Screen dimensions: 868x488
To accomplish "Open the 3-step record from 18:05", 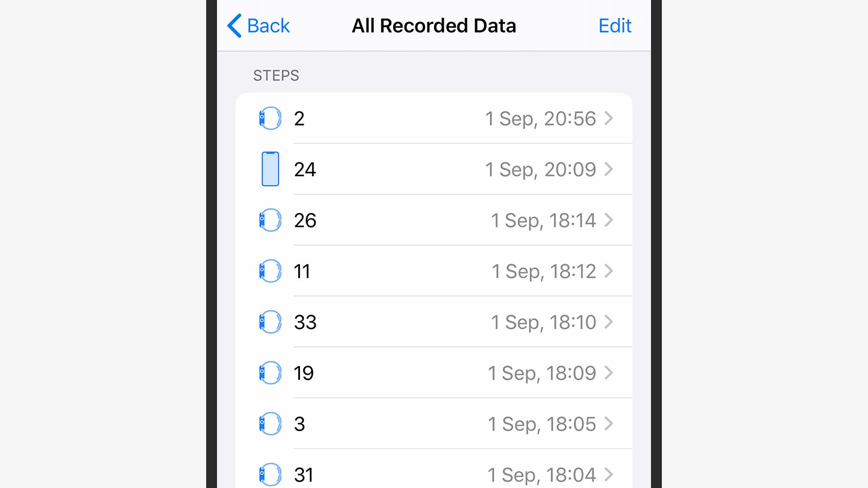I will [434, 423].
